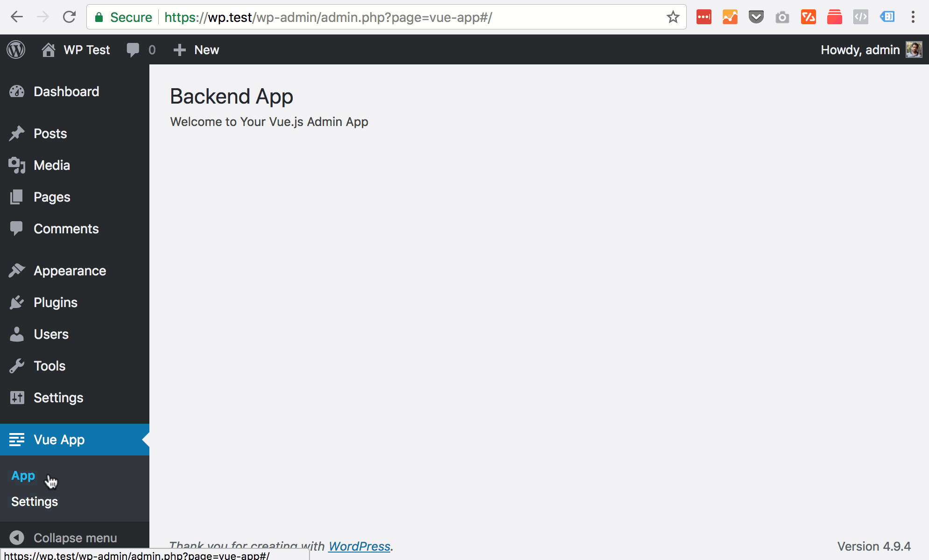Select the Posts menu icon
Image resolution: width=929 pixels, height=560 pixels.
pos(17,133)
